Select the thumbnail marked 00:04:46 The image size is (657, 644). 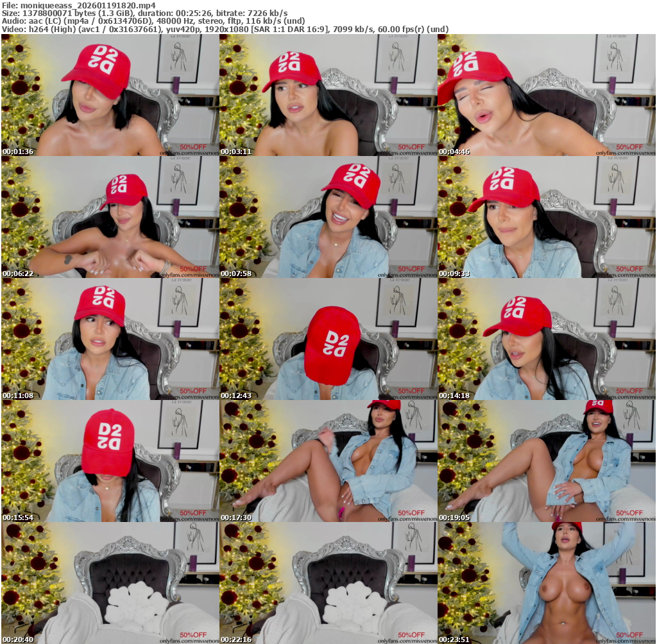(546, 95)
